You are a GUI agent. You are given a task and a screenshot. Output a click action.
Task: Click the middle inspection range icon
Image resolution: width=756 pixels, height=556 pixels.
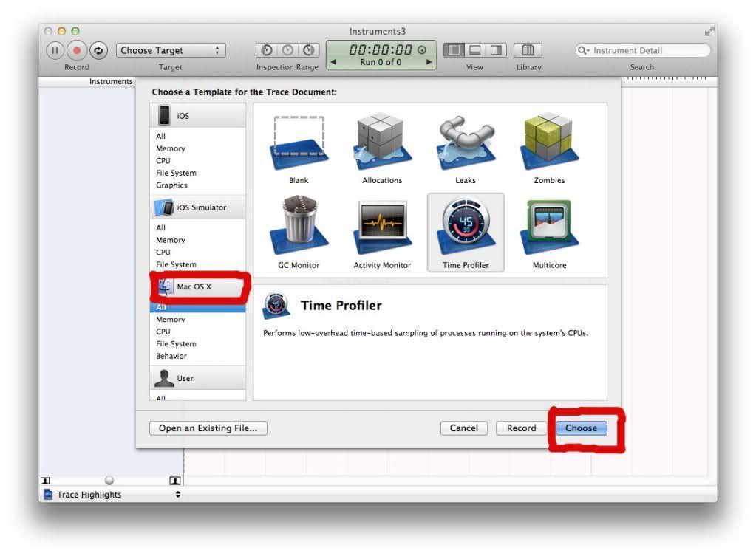coord(287,50)
